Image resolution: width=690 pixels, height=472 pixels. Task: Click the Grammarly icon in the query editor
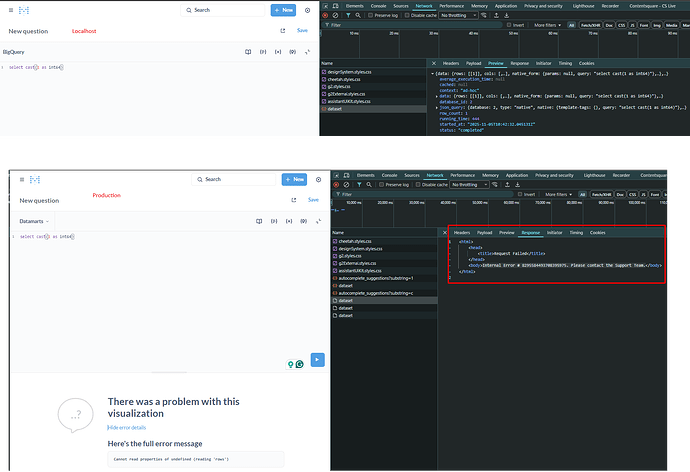[299, 365]
